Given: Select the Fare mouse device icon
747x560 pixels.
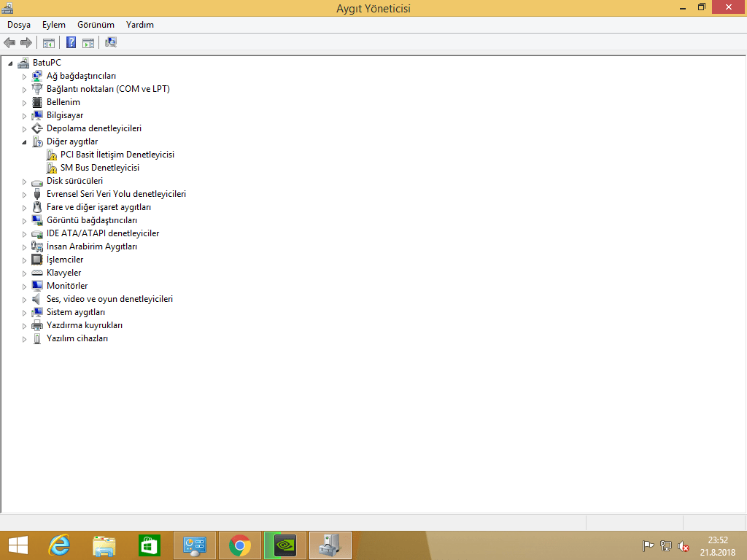Looking at the screenshot, I should pyautogui.click(x=37, y=207).
